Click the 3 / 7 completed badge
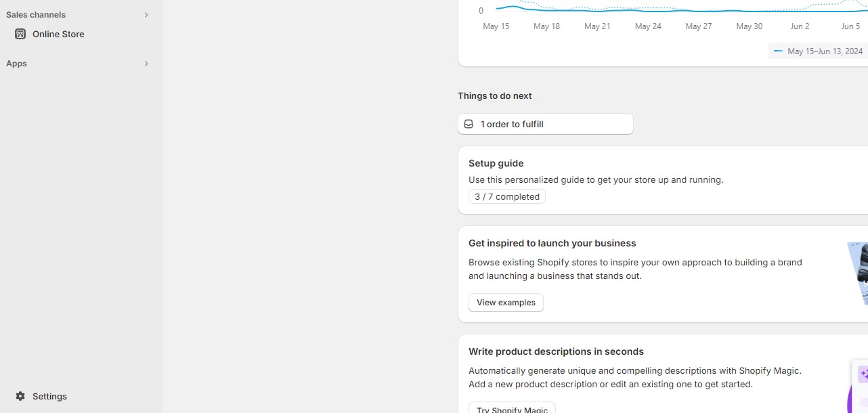 (507, 196)
